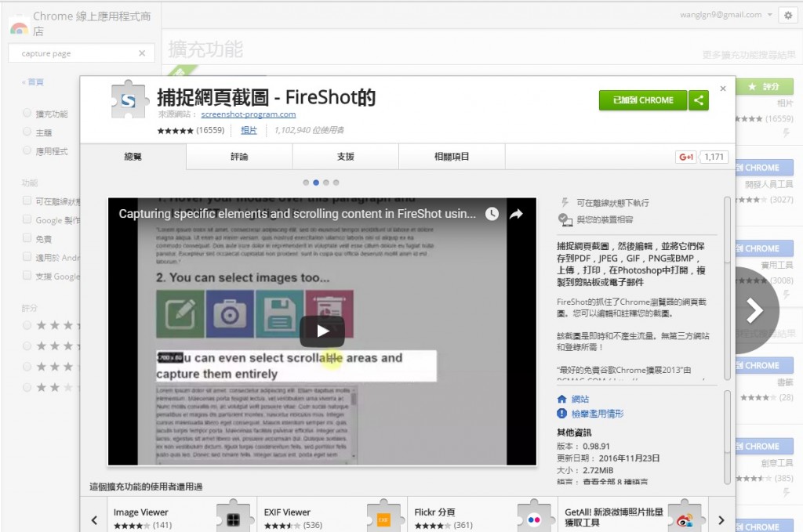Image resolution: width=803 pixels, height=532 pixels.
Task: Go to next extension with large arrow
Action: click(x=756, y=310)
